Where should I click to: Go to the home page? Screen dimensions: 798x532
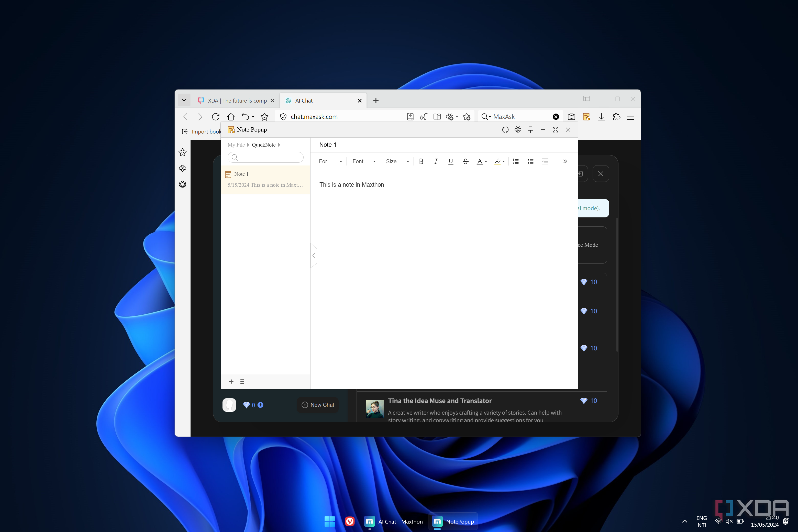click(231, 117)
